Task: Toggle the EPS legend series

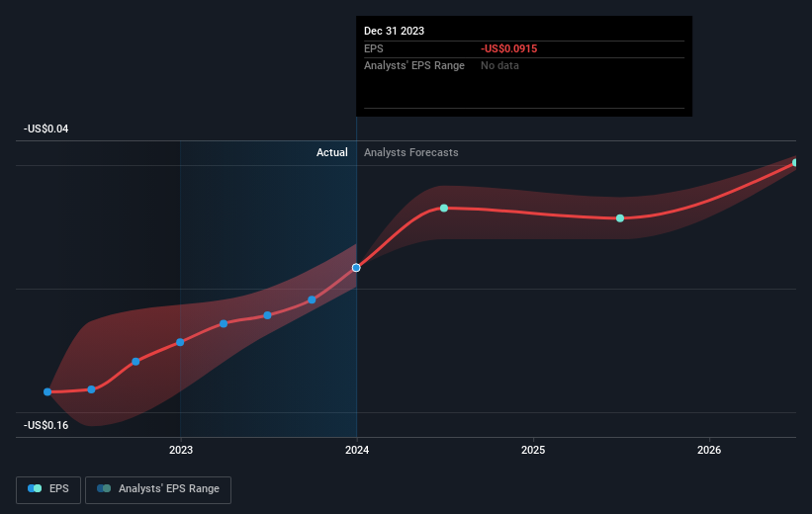Action: [48, 489]
